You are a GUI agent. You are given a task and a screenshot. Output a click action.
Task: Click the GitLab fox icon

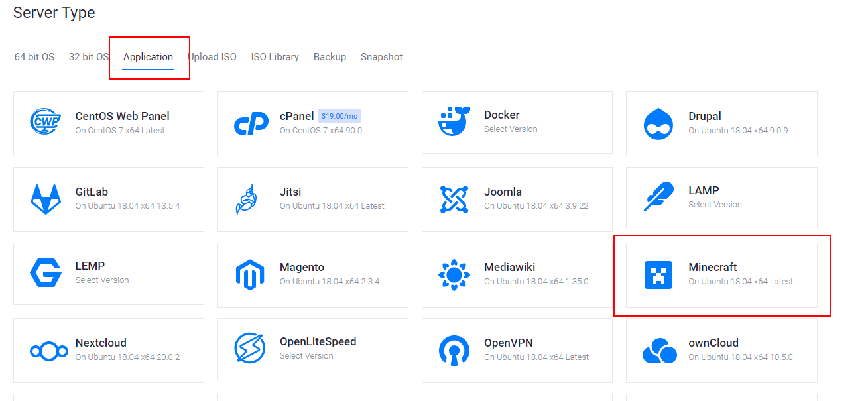pos(46,200)
